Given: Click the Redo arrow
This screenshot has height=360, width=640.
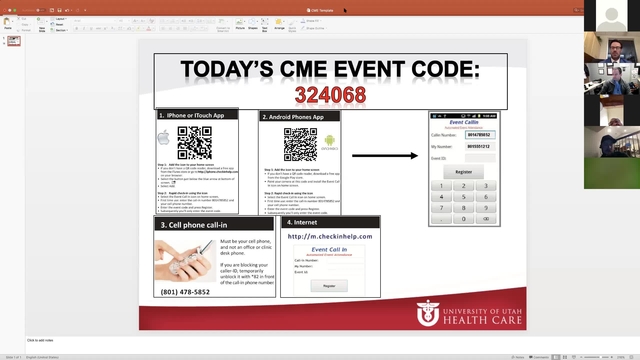Looking at the screenshot, I should tap(77, 10).
